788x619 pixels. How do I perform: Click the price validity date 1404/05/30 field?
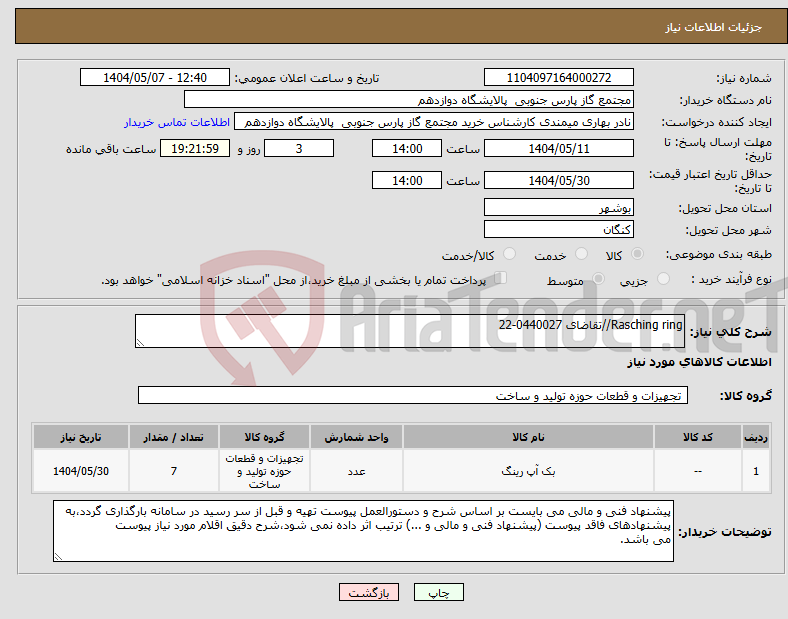[x=558, y=180]
